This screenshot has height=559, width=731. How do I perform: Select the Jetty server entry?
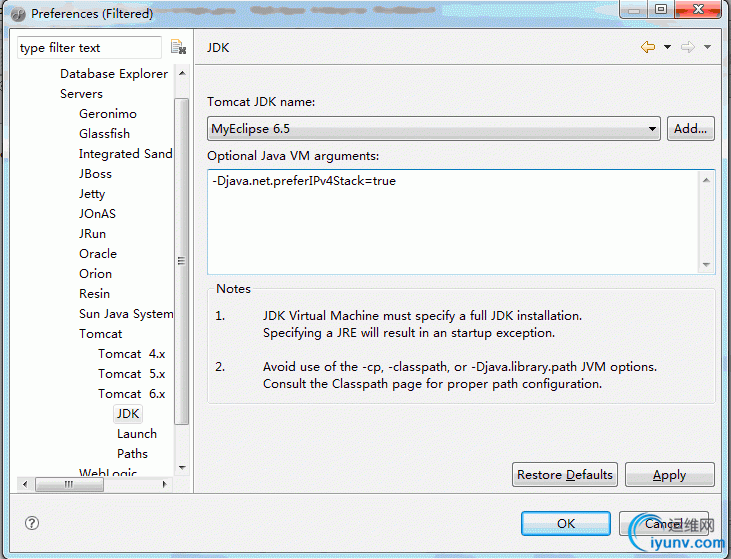92,194
